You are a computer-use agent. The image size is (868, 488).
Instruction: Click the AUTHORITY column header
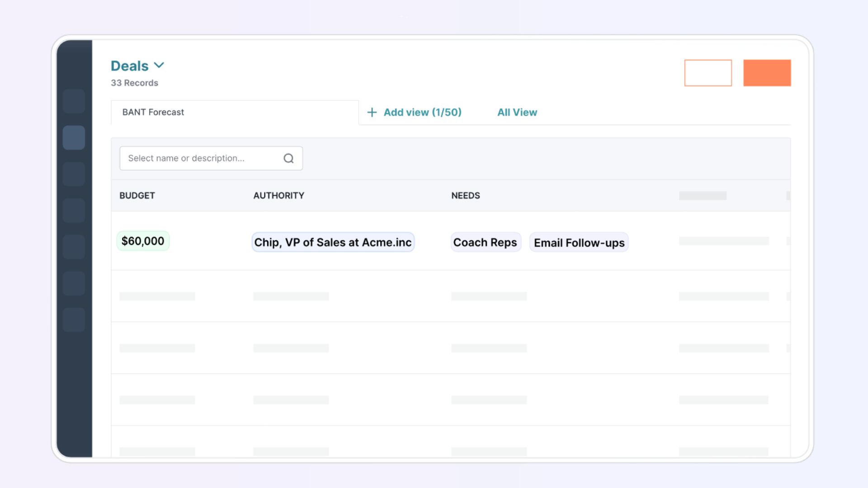coord(278,195)
